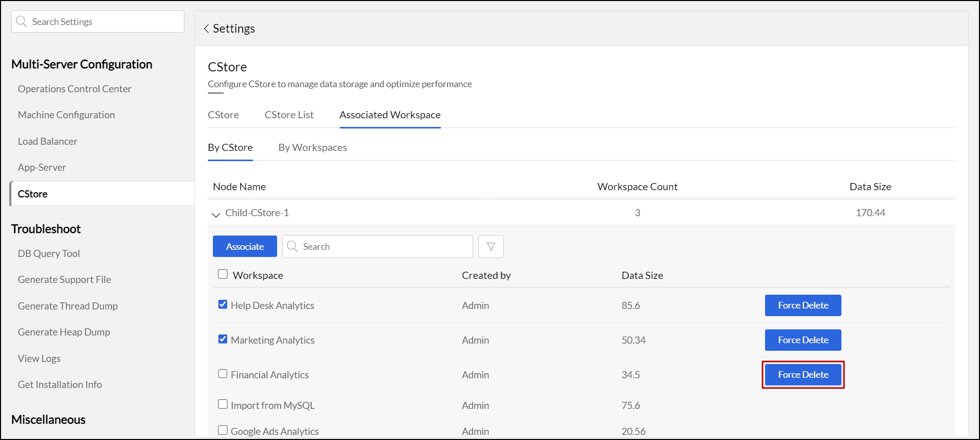Focus the Search Settings input field
Image resolution: width=980 pixels, height=440 pixels.
[x=104, y=21]
